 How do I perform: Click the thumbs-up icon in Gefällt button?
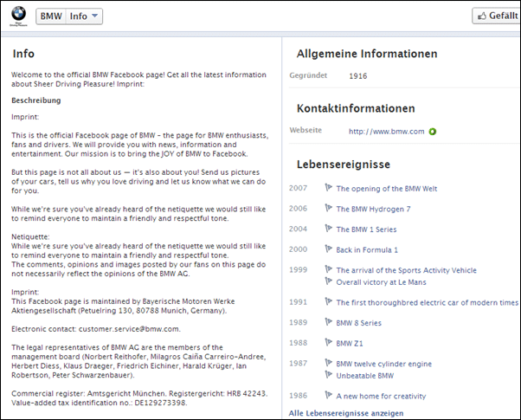(x=482, y=16)
